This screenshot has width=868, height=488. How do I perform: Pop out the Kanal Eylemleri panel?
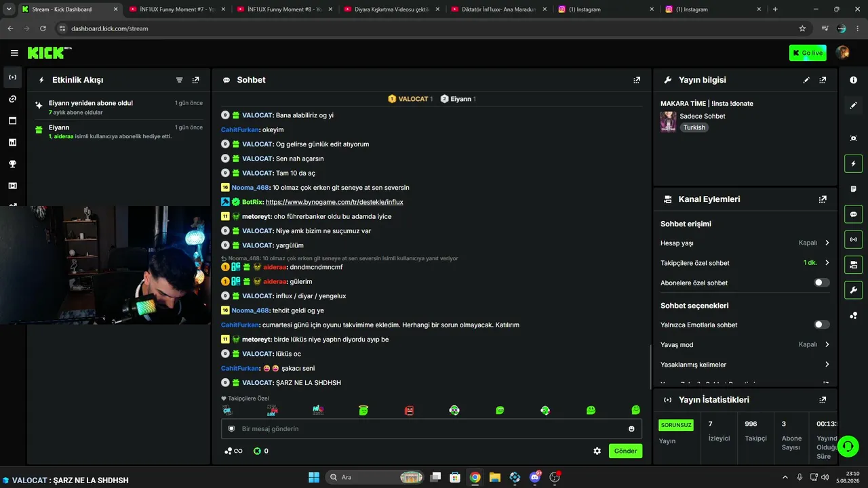click(x=823, y=199)
